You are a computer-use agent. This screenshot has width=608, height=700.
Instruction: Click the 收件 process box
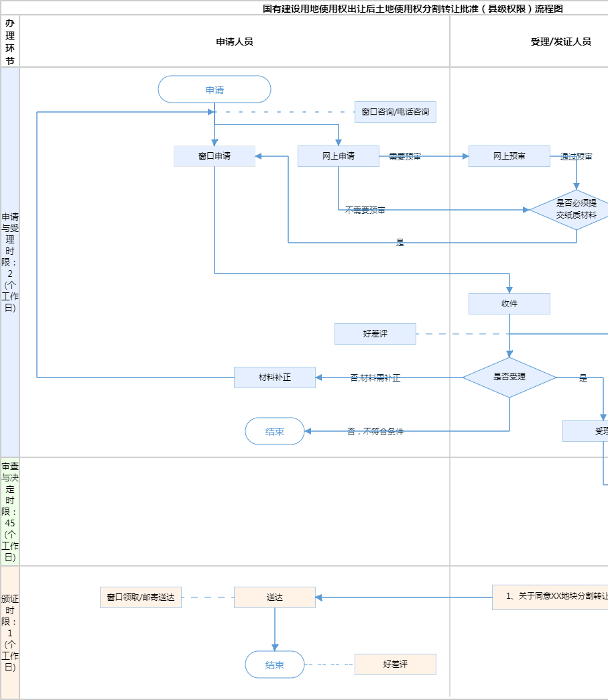509,304
